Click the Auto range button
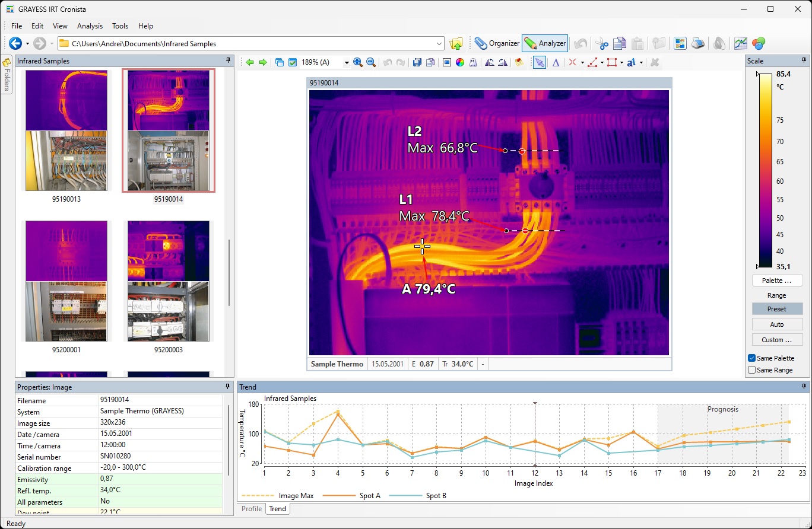 click(777, 324)
